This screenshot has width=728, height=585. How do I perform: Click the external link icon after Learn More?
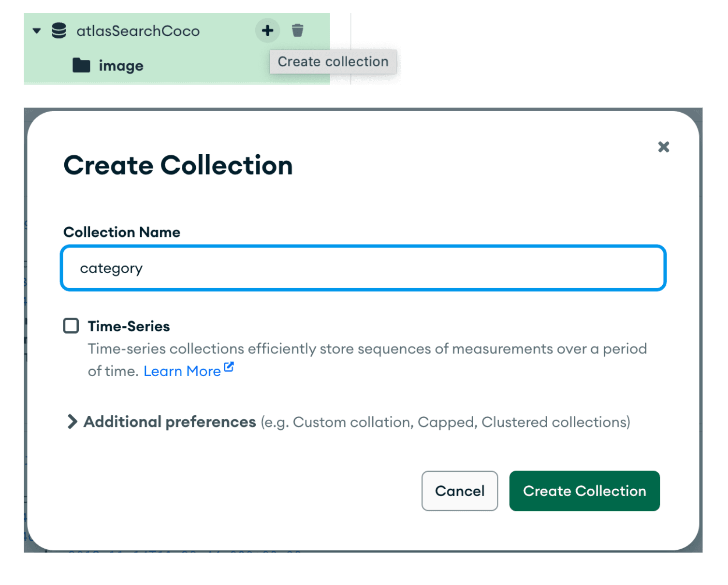pyautogui.click(x=229, y=367)
